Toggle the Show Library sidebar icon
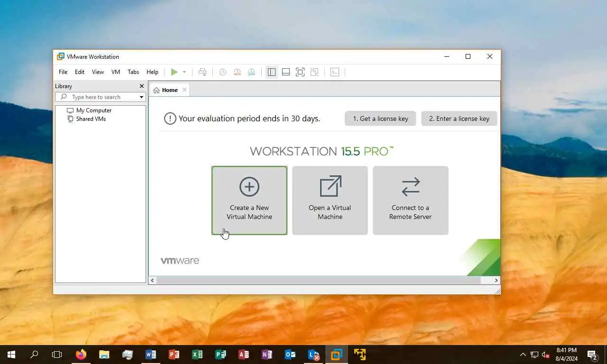The width and height of the screenshot is (607, 364). [271, 72]
